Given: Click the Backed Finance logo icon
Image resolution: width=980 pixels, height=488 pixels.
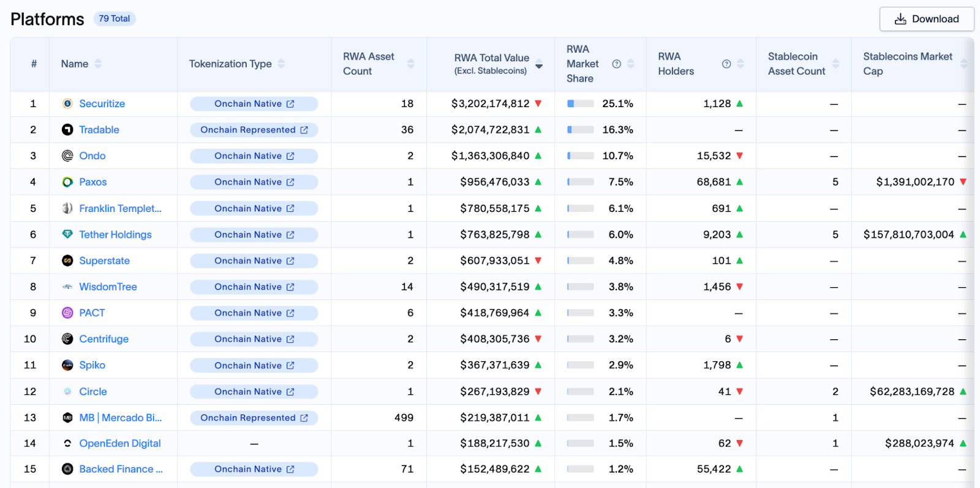Looking at the screenshot, I should [x=67, y=469].
